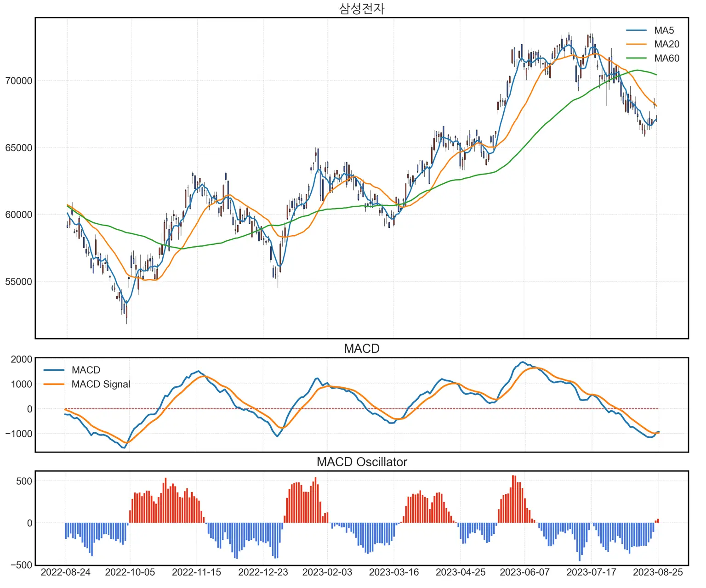Click the MA5 legend label

[664, 30]
